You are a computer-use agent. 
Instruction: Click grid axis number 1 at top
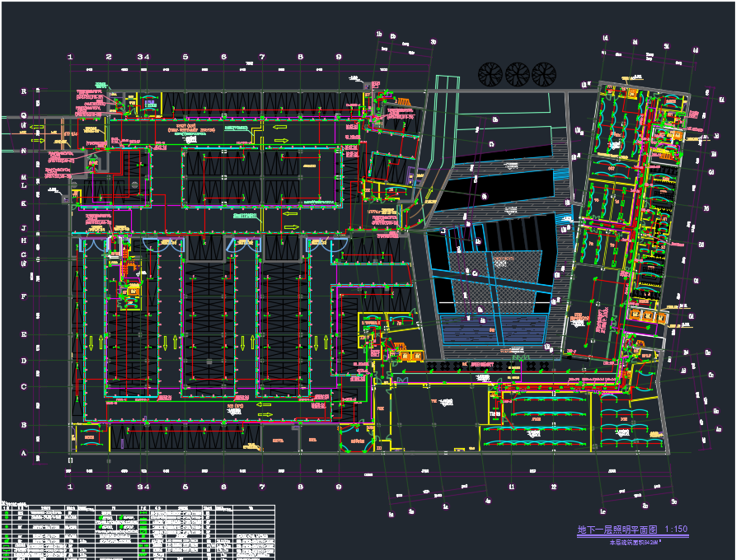click(x=71, y=57)
